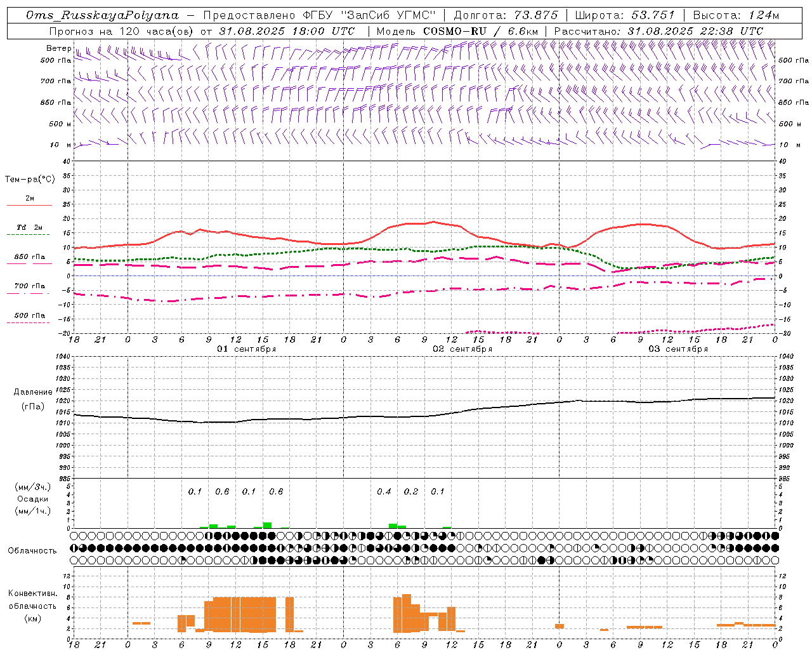
Task: Click the '01 сентября' date label
Action: [247, 349]
